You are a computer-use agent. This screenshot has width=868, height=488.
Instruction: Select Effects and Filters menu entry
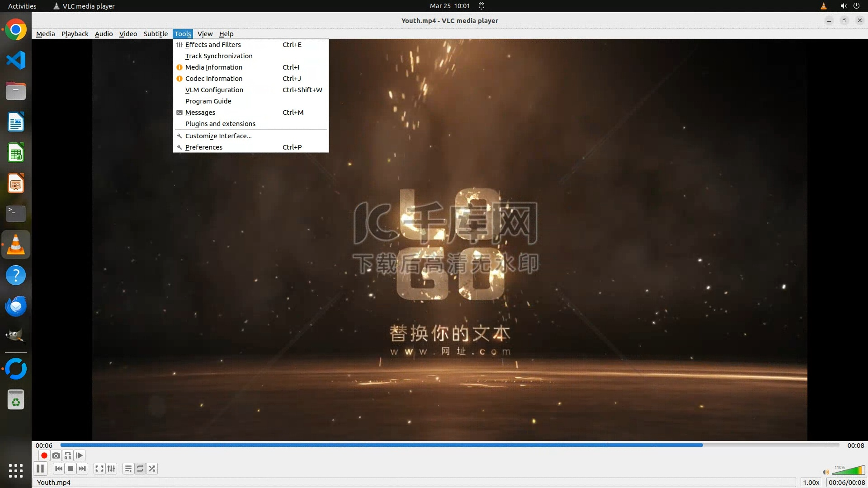point(213,45)
